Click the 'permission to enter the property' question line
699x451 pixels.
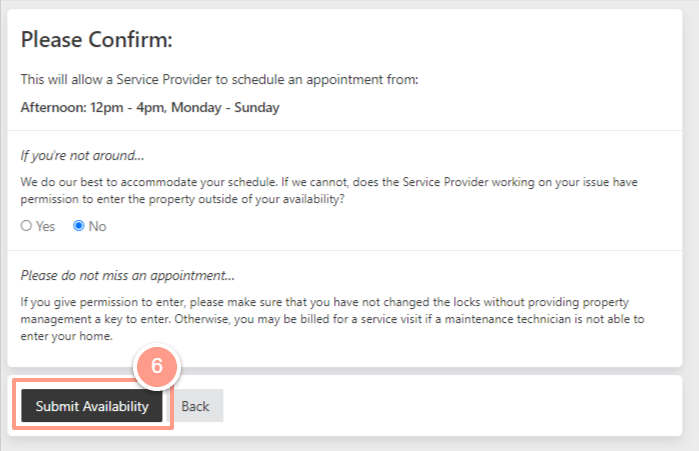182,199
